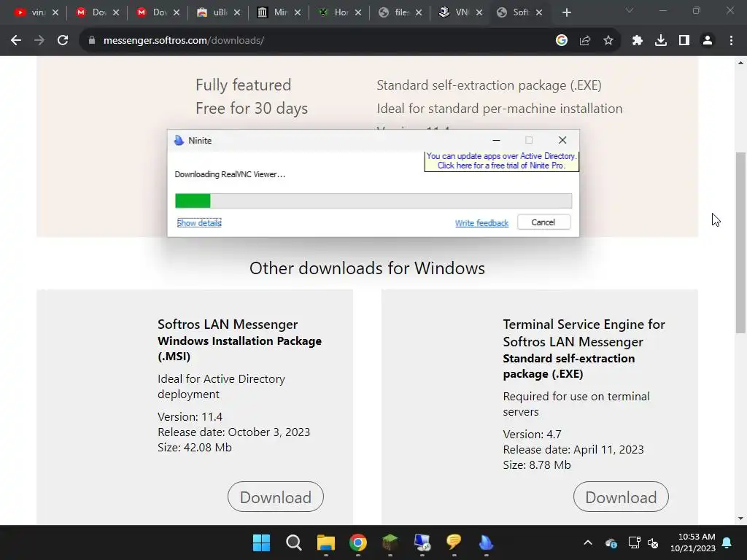The image size is (747, 560).
Task: Click 'Release date: April 11, 2023' text
Action: [x=573, y=449]
